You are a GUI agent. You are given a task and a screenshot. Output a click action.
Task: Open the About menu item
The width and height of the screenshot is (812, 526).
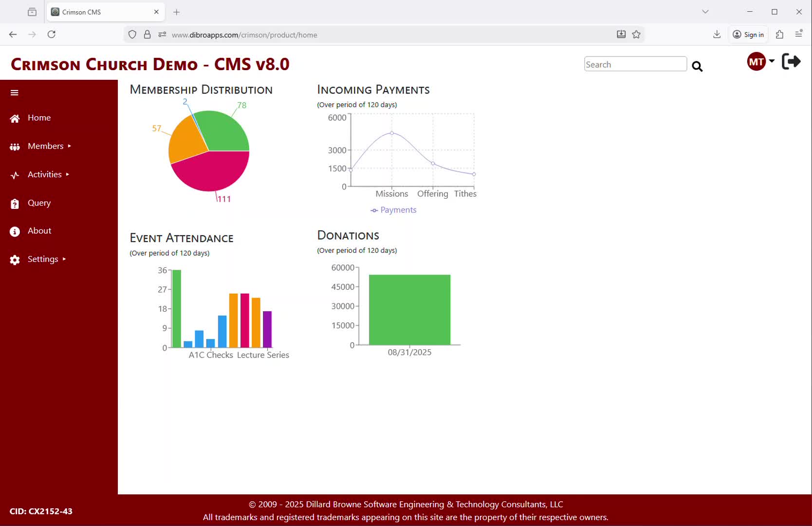click(39, 231)
